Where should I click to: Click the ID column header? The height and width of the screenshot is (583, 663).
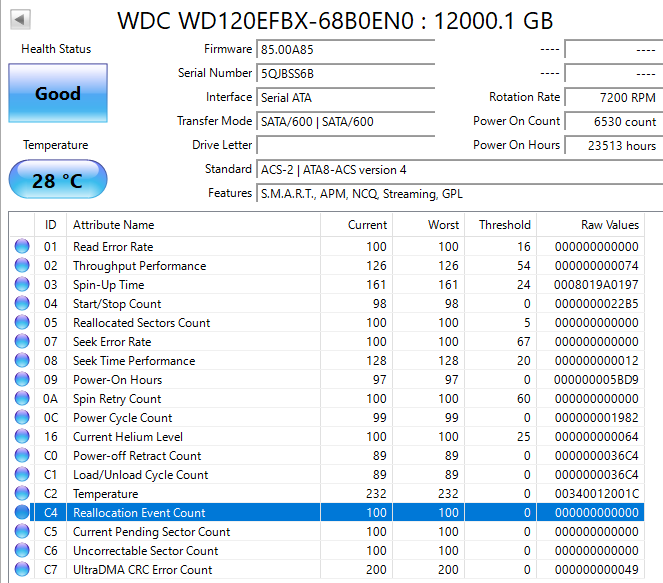coord(50,224)
